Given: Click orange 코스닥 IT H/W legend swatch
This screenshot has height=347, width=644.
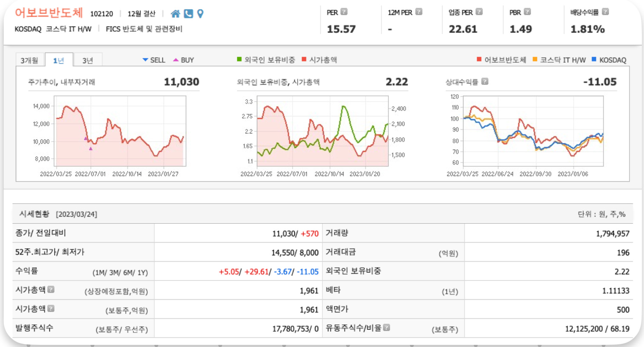Looking at the screenshot, I should 535,59.
